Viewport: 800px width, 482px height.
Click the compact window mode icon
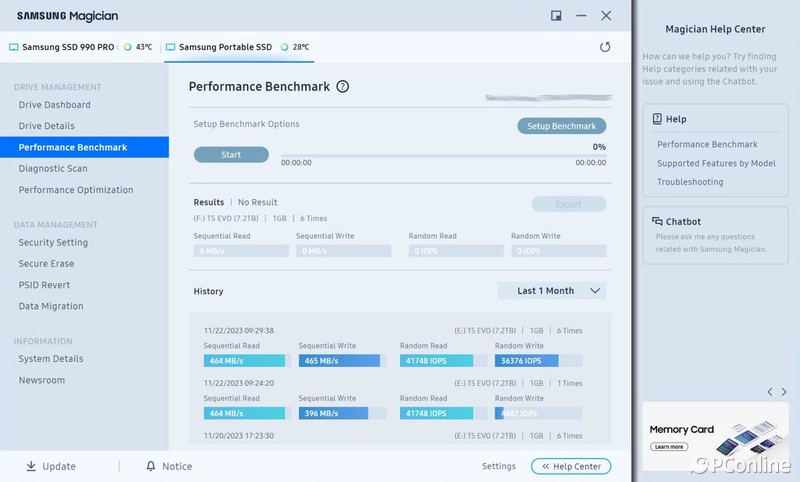coord(556,16)
